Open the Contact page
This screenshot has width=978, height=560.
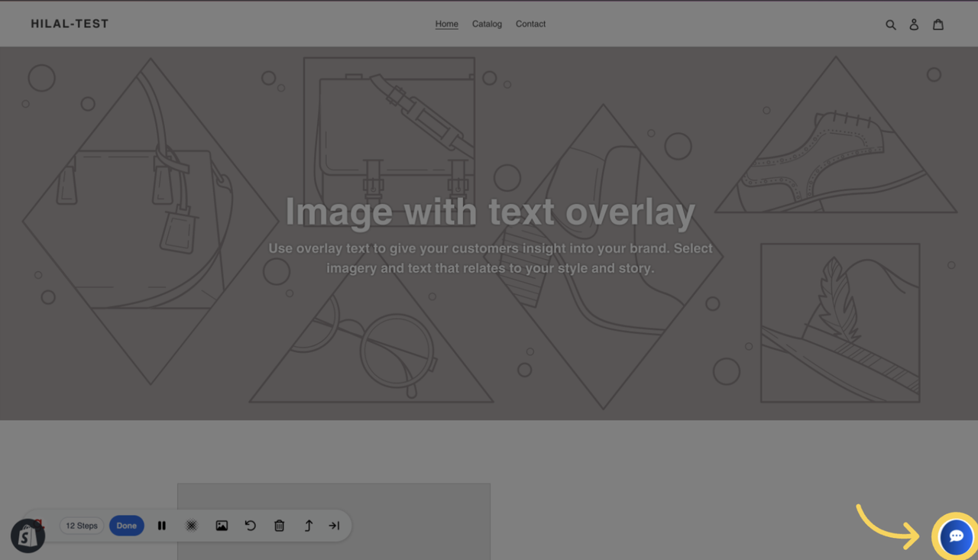530,24
